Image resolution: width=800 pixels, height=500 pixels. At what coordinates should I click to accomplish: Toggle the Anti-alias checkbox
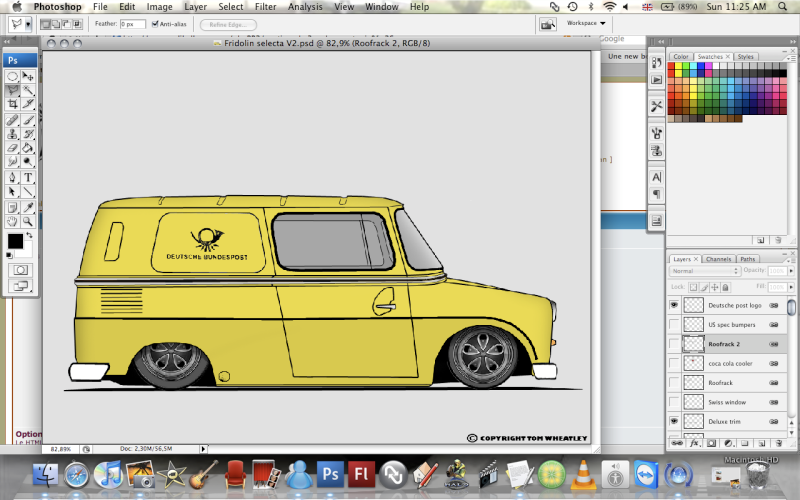tap(155, 24)
